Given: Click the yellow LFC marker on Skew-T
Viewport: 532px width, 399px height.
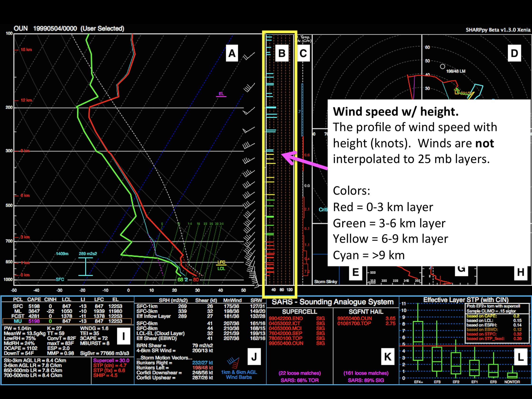Looking at the screenshot, I should click(221, 263).
